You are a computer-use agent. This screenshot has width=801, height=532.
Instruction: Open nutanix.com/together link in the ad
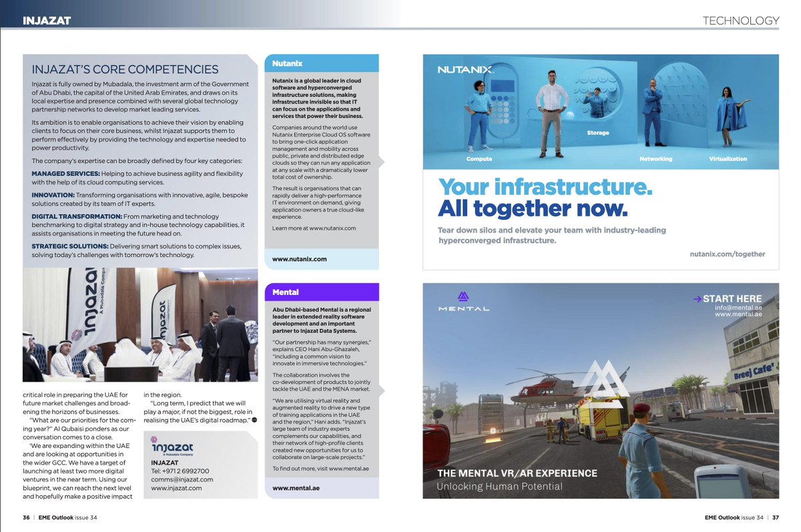click(727, 254)
